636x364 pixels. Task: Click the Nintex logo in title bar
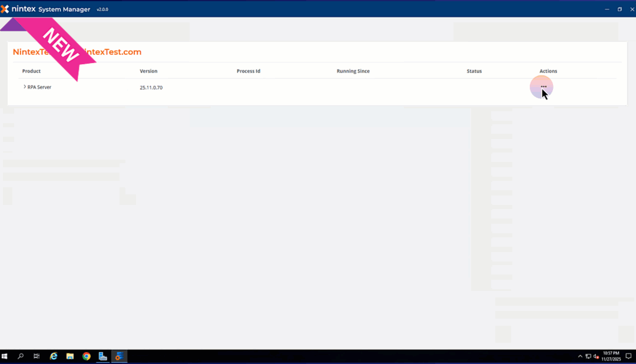click(x=18, y=9)
